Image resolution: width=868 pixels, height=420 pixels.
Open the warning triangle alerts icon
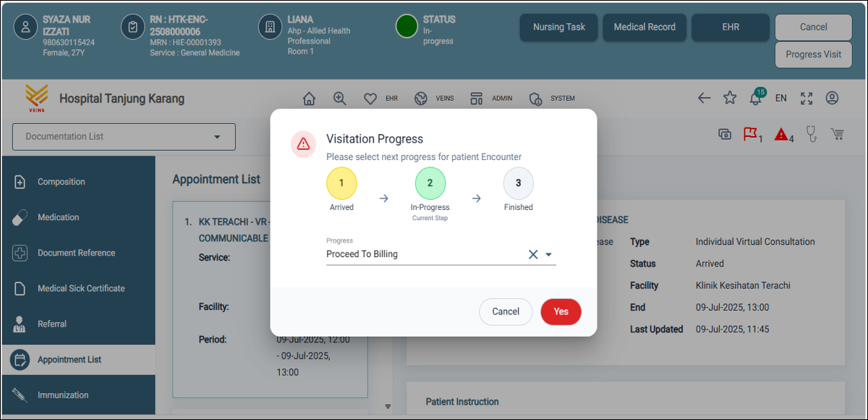781,134
